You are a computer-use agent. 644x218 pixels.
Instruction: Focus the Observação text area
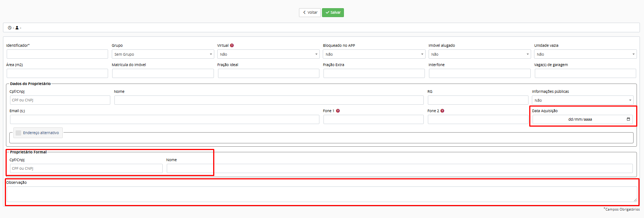322,194
